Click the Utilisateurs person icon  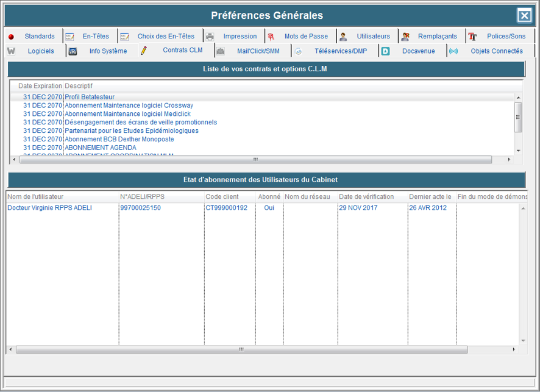pyautogui.click(x=343, y=37)
